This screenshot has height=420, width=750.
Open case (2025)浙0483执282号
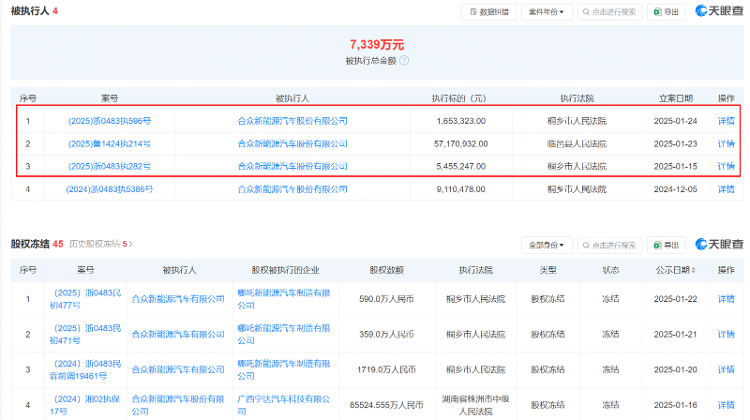click(x=109, y=166)
